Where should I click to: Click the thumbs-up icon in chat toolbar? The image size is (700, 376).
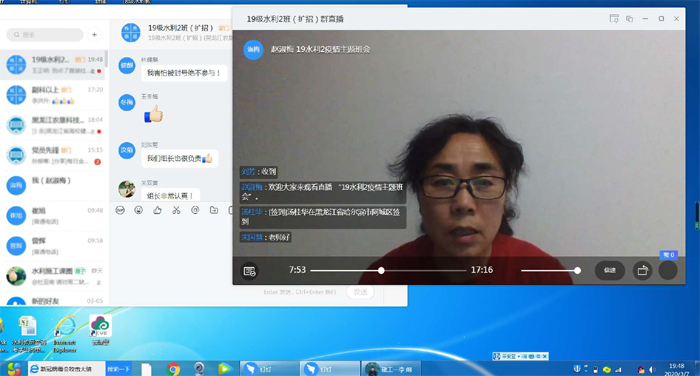[x=158, y=210]
